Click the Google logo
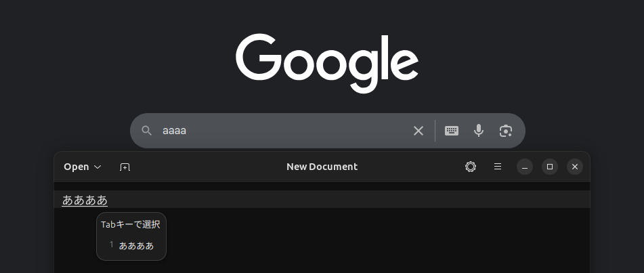644x273 pixels. [327, 63]
